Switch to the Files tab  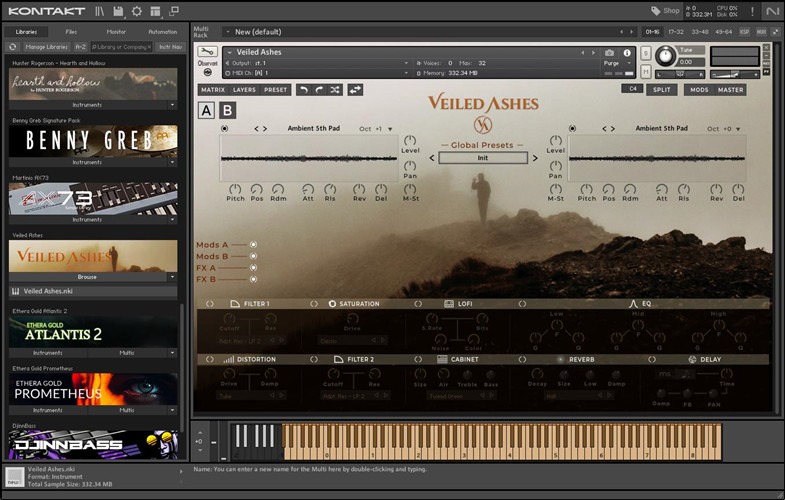click(71, 32)
